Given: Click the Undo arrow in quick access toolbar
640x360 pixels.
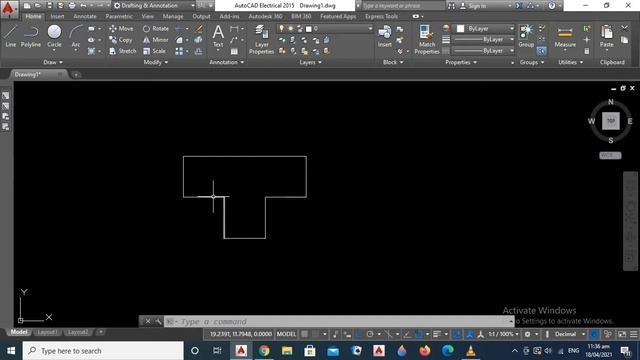Looking at the screenshot, I should 83,6.
